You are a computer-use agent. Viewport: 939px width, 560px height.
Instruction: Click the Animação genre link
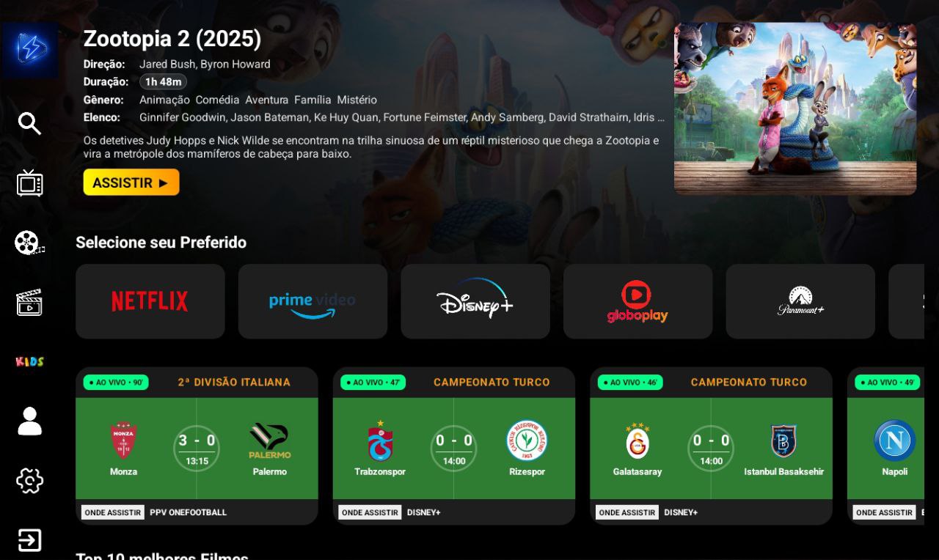tap(164, 100)
